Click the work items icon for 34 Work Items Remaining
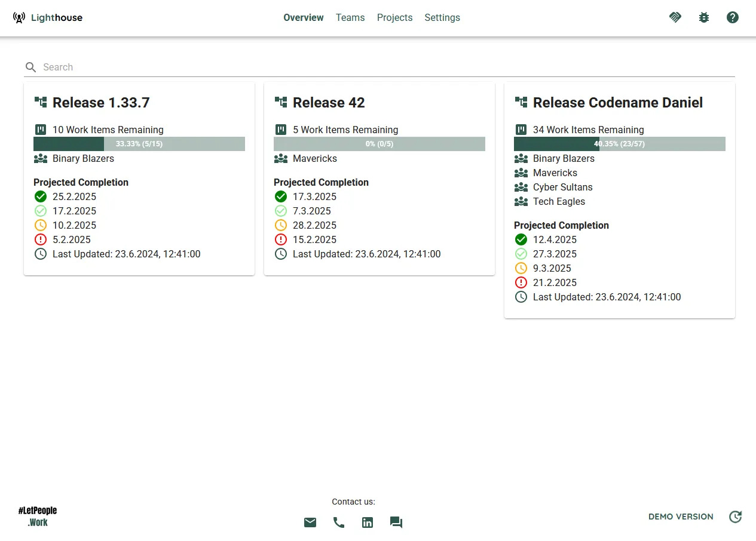756x541 pixels. pos(521,130)
